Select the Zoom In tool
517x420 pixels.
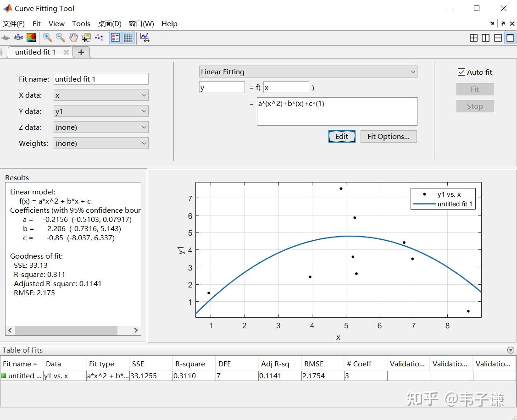48,38
